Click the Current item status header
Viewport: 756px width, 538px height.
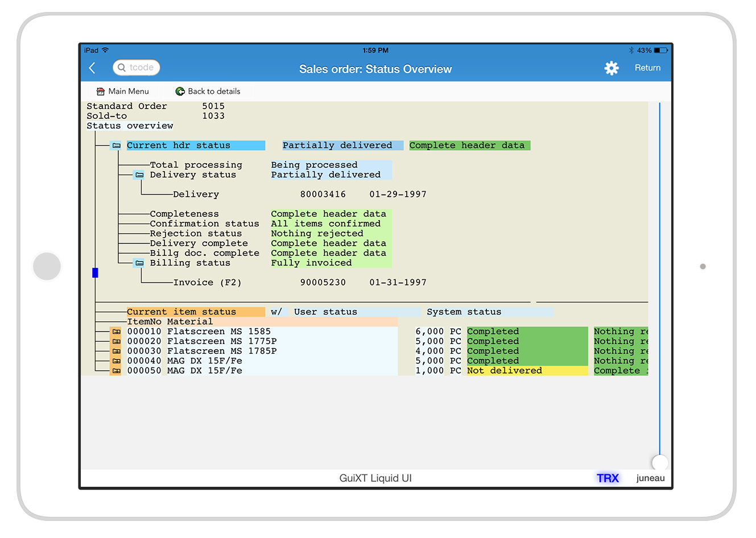(181, 312)
